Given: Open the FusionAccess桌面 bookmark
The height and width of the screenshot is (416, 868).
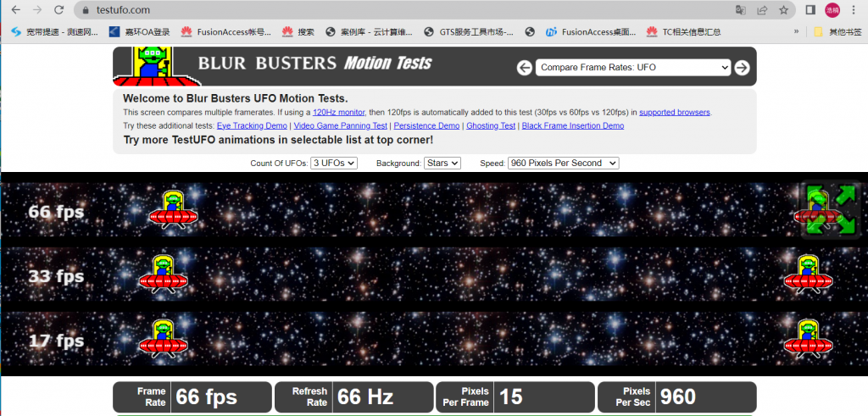Looking at the screenshot, I should click(591, 32).
